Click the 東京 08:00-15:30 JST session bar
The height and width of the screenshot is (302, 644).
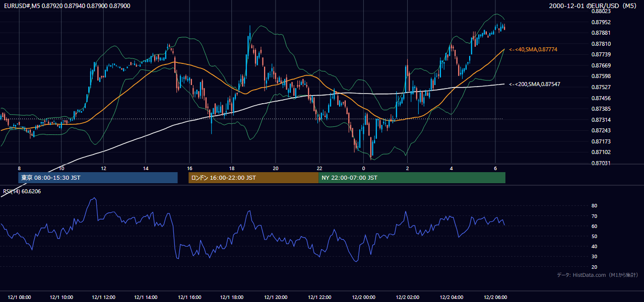[98, 178]
